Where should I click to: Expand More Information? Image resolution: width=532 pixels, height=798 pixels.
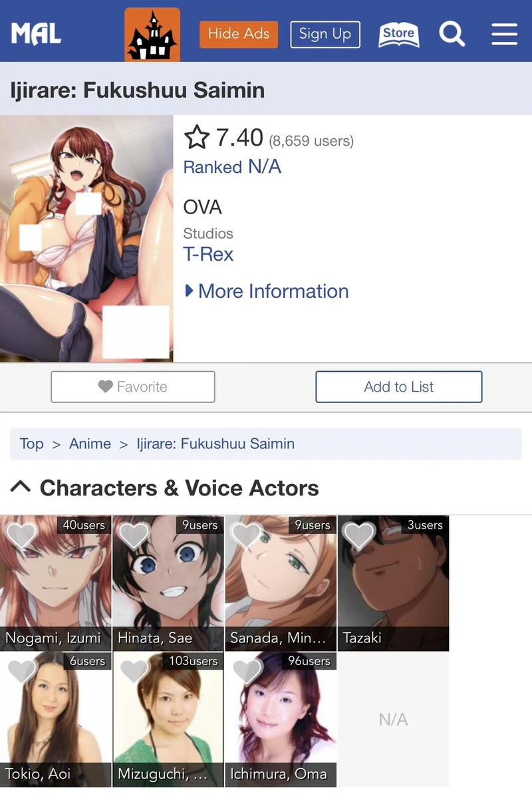coord(266,291)
